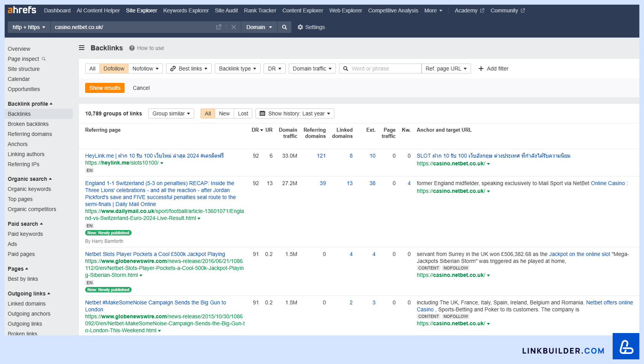Open Show history: Last year dropdown

point(295,113)
